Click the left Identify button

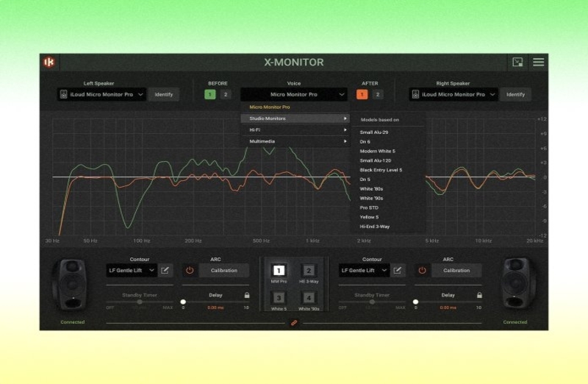tap(164, 95)
